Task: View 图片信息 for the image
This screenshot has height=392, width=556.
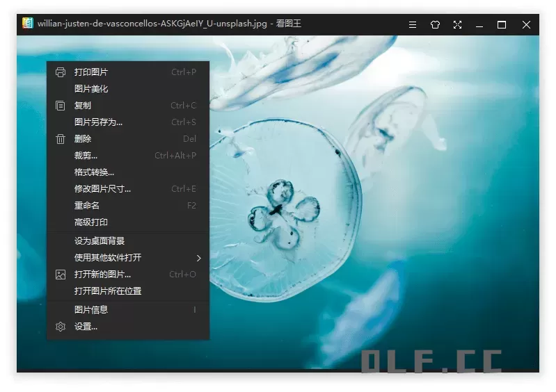Action: (91, 310)
